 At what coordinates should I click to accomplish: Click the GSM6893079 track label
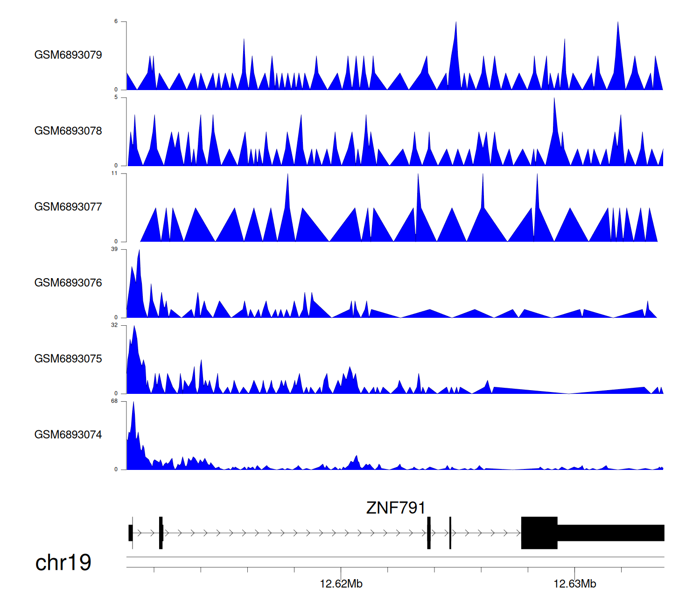pos(68,55)
